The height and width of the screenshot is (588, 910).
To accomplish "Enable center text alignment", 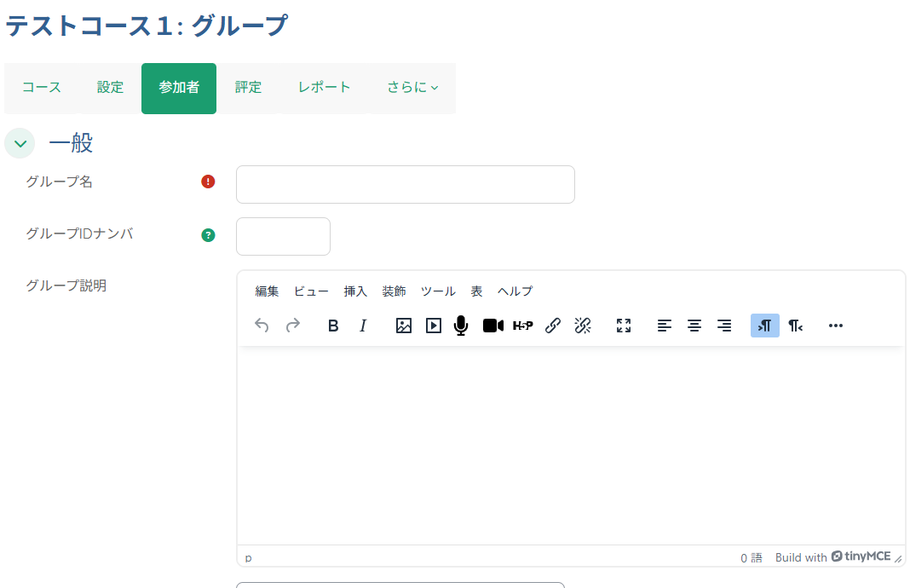I will (694, 326).
